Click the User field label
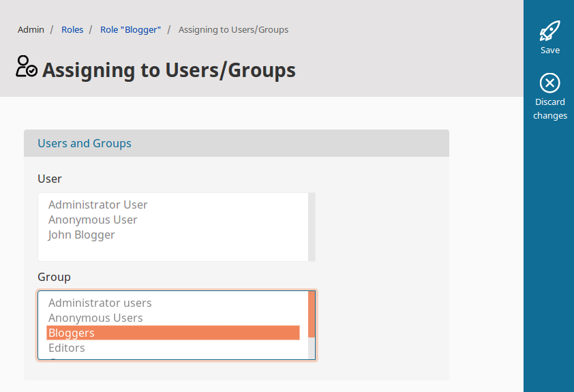Screen dimensions: 574x392 coord(50,179)
